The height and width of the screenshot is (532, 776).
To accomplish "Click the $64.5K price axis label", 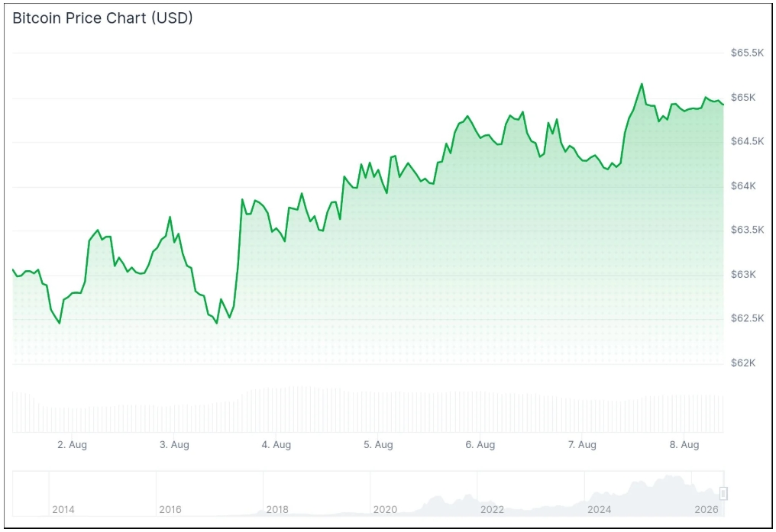I will [x=747, y=141].
